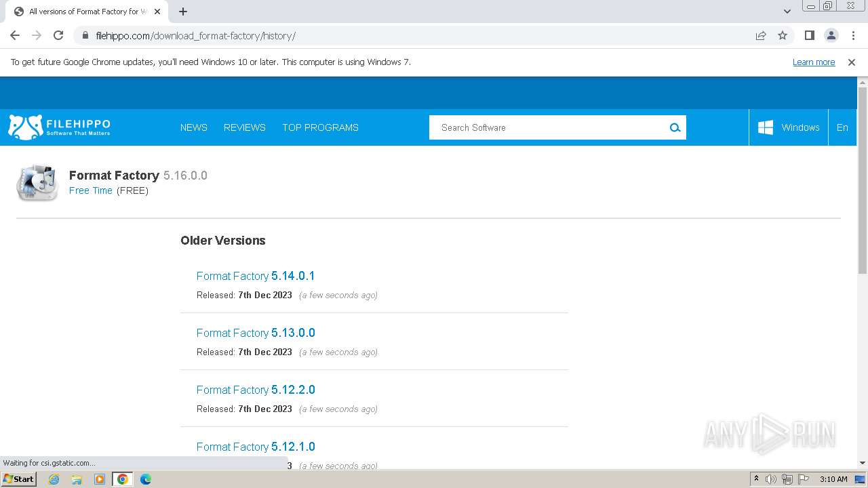Viewport: 868px width, 488px height.
Task: Open the Action Center flag icon
Action: pyautogui.click(x=804, y=479)
